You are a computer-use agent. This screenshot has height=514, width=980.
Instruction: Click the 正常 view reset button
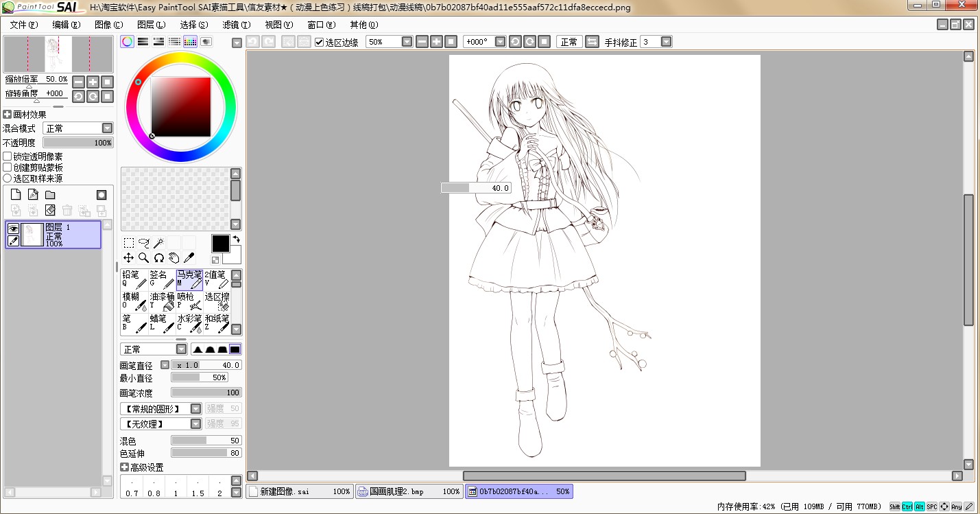tap(569, 42)
